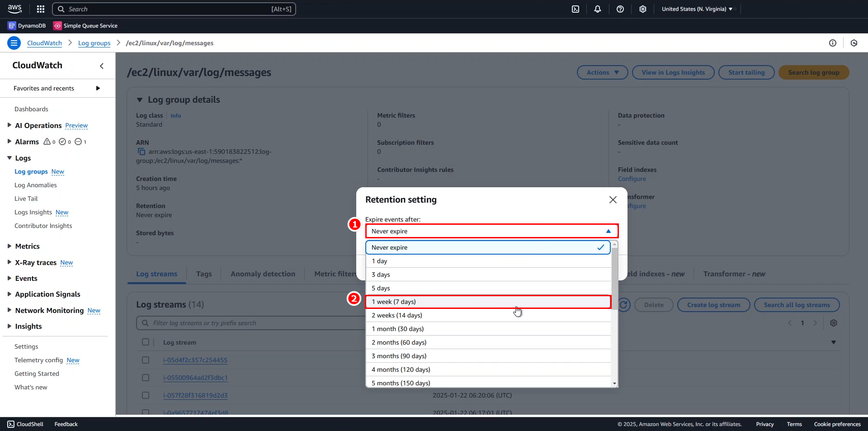
Task: Open the Expire events after dropdown
Action: click(x=491, y=231)
